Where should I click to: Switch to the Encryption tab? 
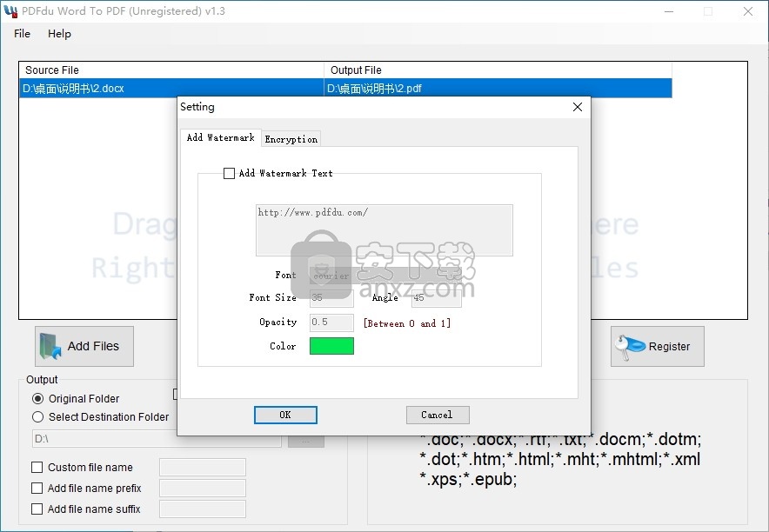(x=291, y=139)
